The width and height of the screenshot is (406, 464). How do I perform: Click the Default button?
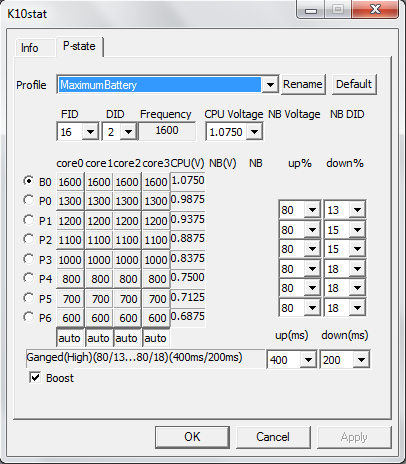pos(354,84)
